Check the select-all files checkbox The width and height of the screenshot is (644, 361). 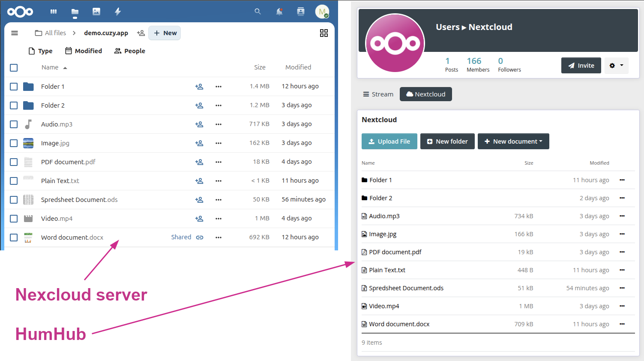coord(14,68)
